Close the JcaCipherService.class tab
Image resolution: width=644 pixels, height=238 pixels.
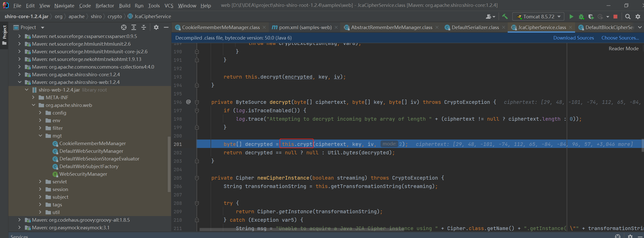coord(570,27)
